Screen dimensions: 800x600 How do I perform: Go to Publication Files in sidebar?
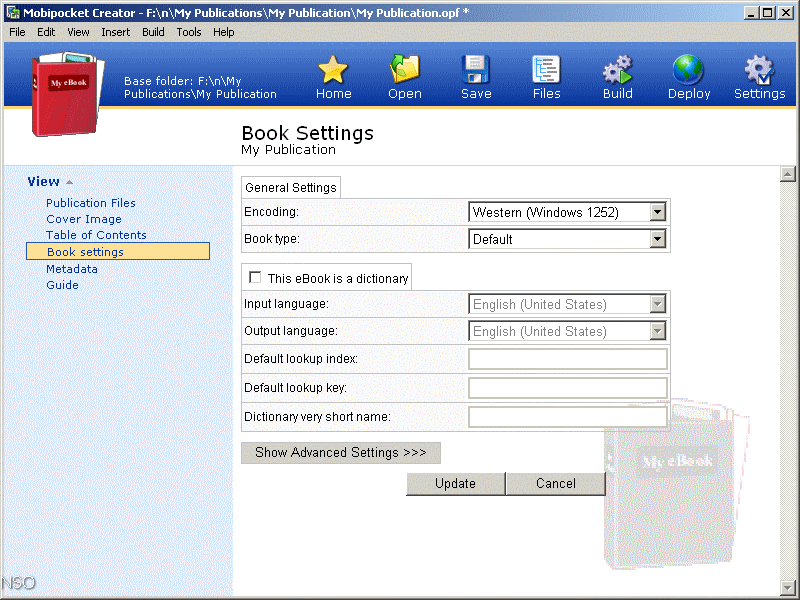pos(91,203)
